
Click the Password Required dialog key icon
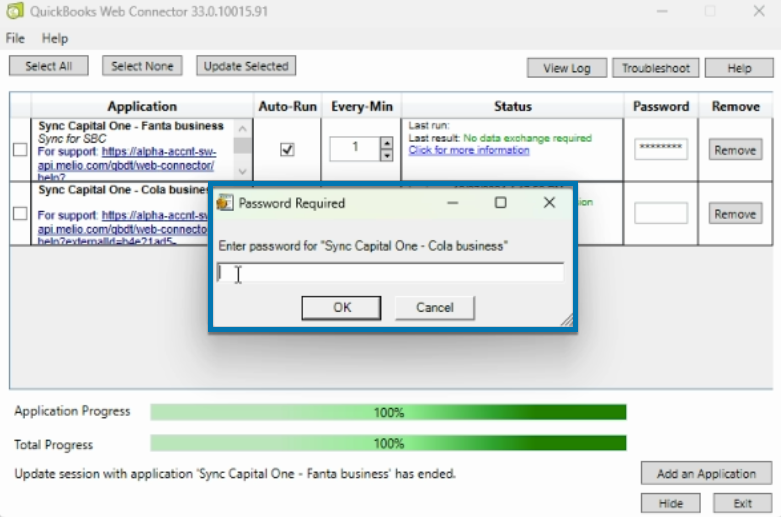(225, 203)
